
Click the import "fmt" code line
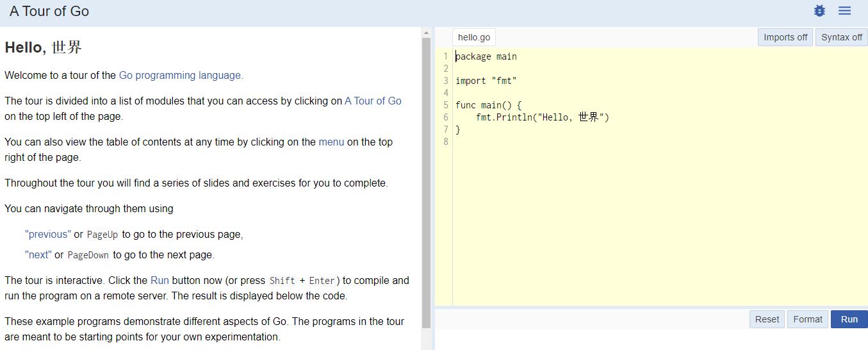486,81
